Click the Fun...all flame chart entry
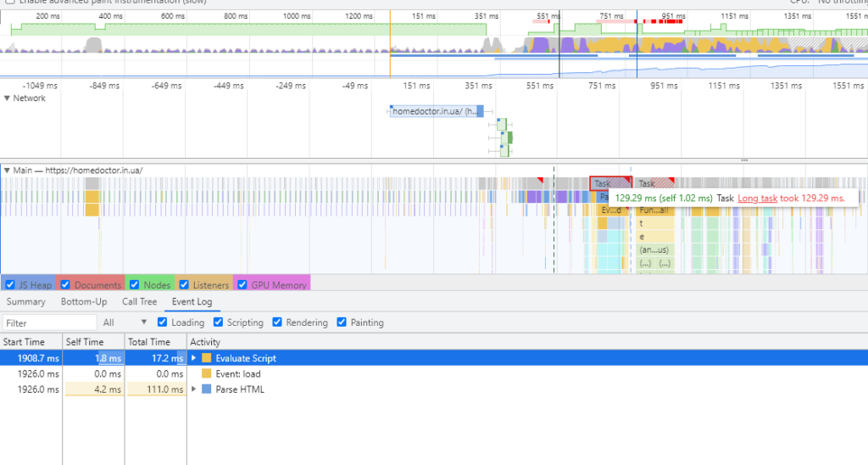The width and height of the screenshot is (868, 465). tap(654, 210)
